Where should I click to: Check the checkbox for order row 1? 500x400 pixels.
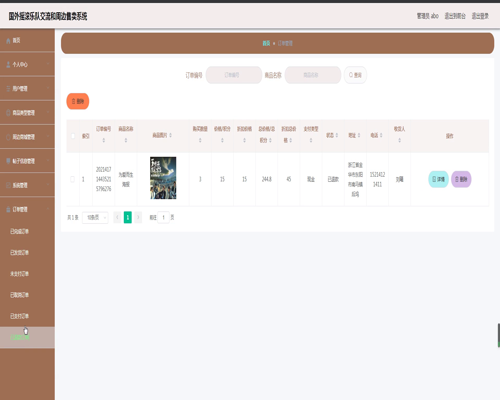point(72,179)
